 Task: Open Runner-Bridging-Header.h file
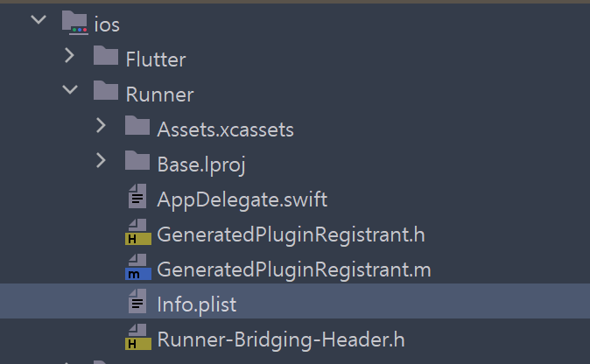281,339
